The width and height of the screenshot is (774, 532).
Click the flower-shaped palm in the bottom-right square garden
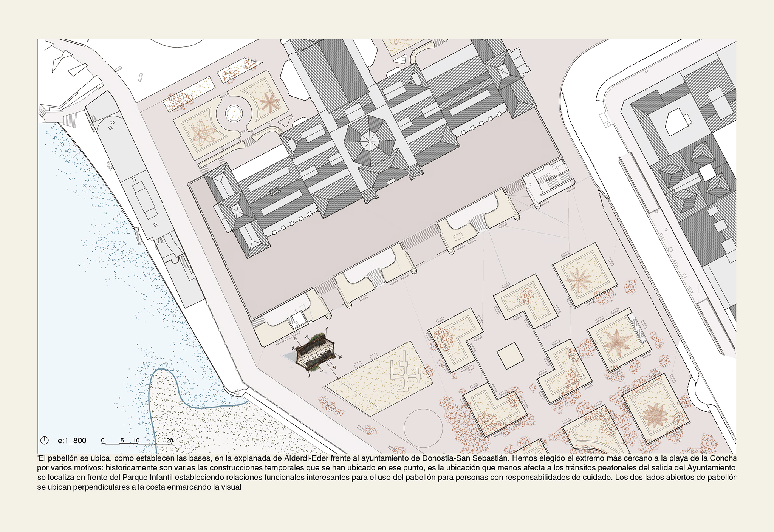tap(655, 415)
